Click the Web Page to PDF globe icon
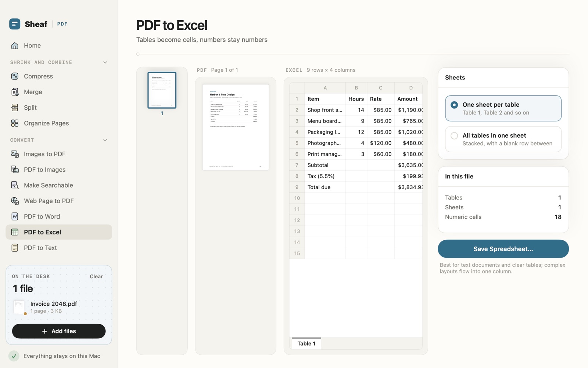588x368 pixels. pyautogui.click(x=15, y=201)
